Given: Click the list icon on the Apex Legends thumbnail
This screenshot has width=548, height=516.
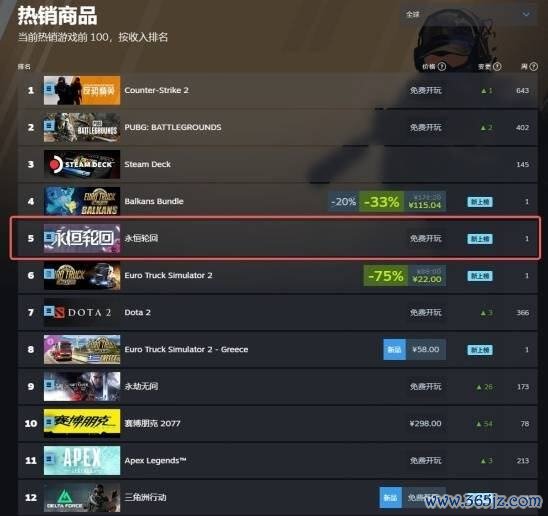Looking at the screenshot, I should [49, 458].
